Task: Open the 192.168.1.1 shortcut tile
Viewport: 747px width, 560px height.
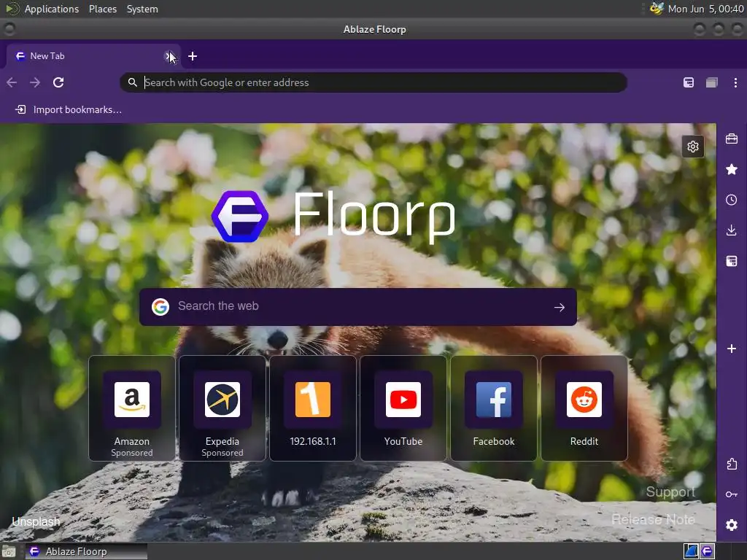Action: [x=313, y=408]
